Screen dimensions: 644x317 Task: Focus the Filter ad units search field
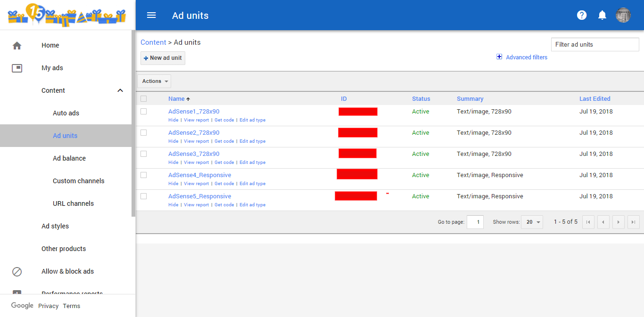tap(595, 44)
